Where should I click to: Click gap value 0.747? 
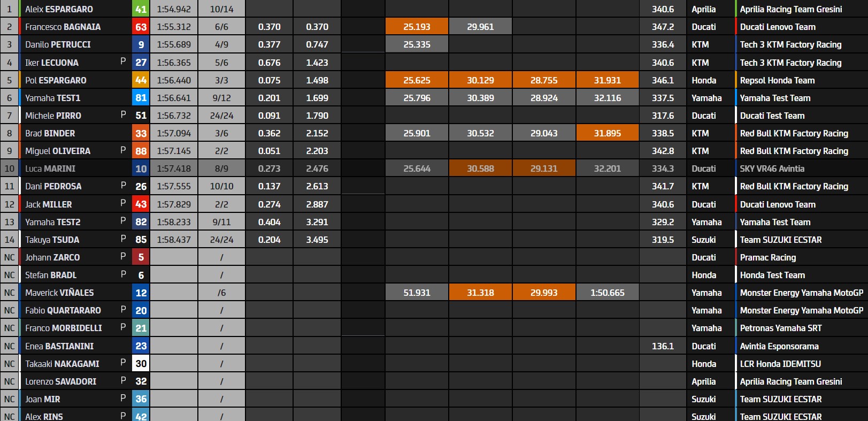coord(317,44)
